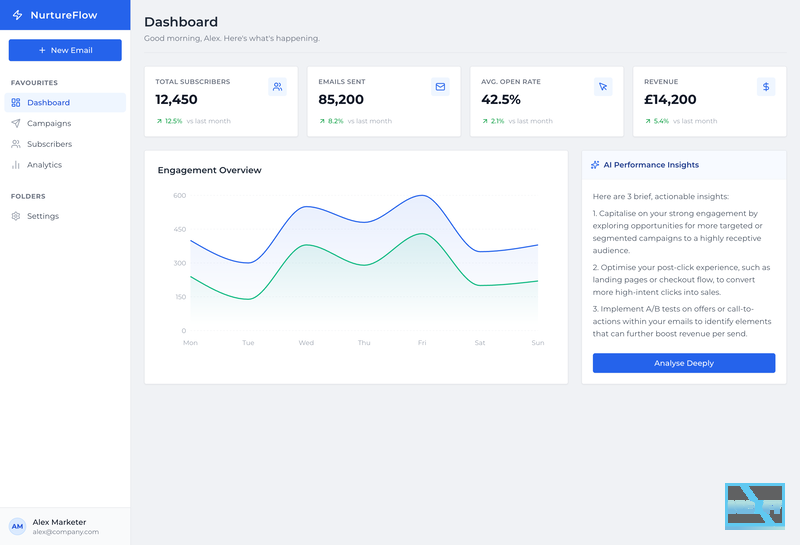The image size is (800, 545).
Task: Click the alex@company.com email text
Action: pos(66,532)
